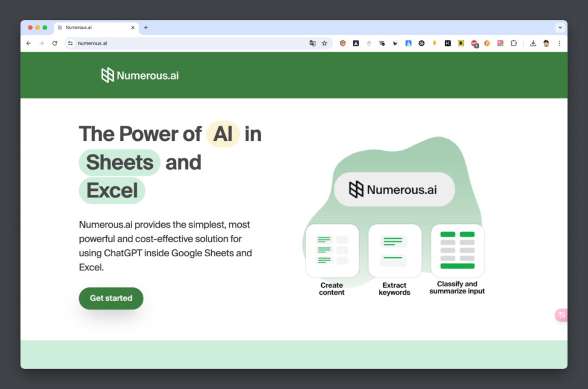Click the paragraph starting Numerous.ai provides
588x389 pixels.
[166, 246]
